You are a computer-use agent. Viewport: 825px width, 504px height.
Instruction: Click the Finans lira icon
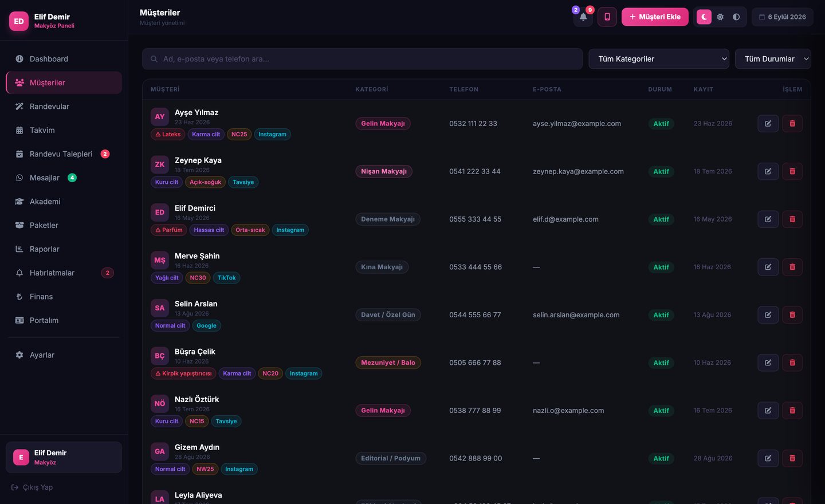19,297
